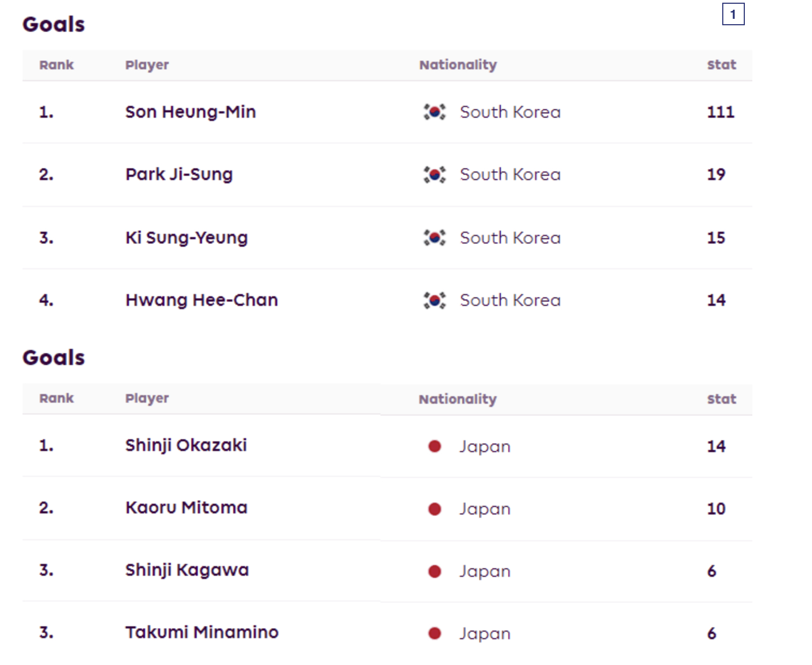Click the Stat column header in the first table

[x=721, y=65]
